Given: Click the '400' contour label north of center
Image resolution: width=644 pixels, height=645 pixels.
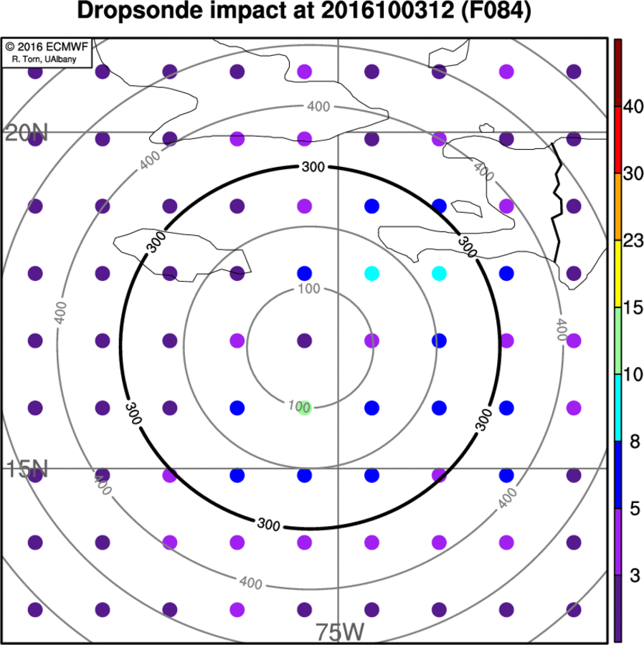Looking at the screenshot, I should point(318,107).
